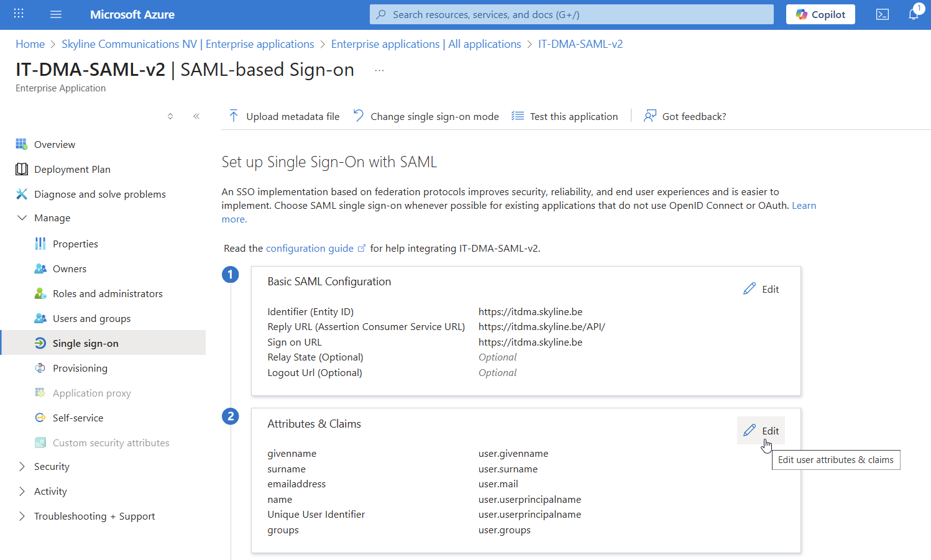The image size is (931, 560).
Task: Click the Users and groups icon
Action: (x=40, y=318)
